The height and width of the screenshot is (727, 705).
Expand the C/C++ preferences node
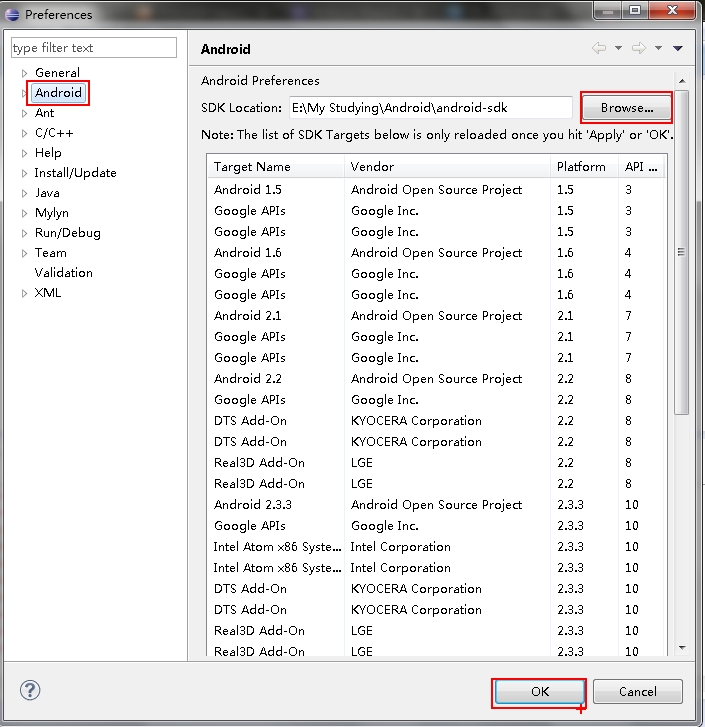pyautogui.click(x=25, y=133)
